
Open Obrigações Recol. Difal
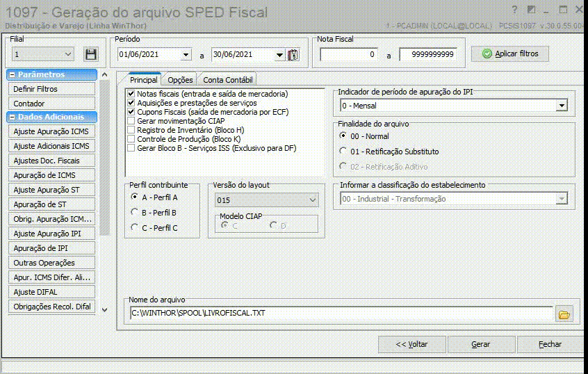click(51, 307)
